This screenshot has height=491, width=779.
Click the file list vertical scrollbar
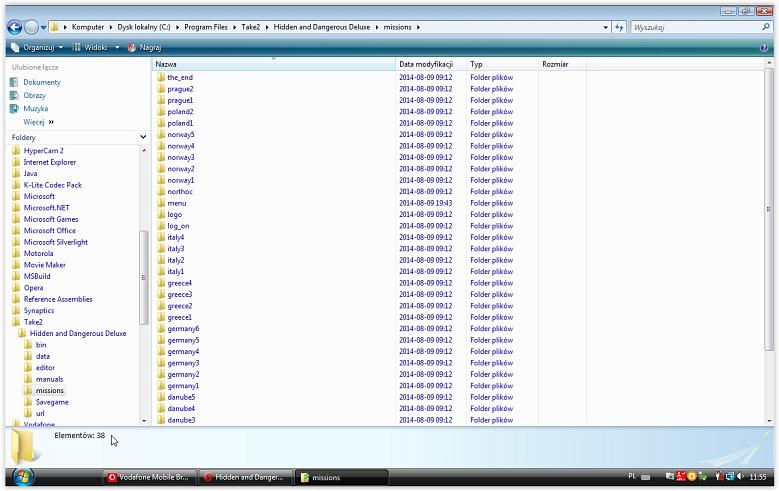pyautogui.click(x=769, y=209)
